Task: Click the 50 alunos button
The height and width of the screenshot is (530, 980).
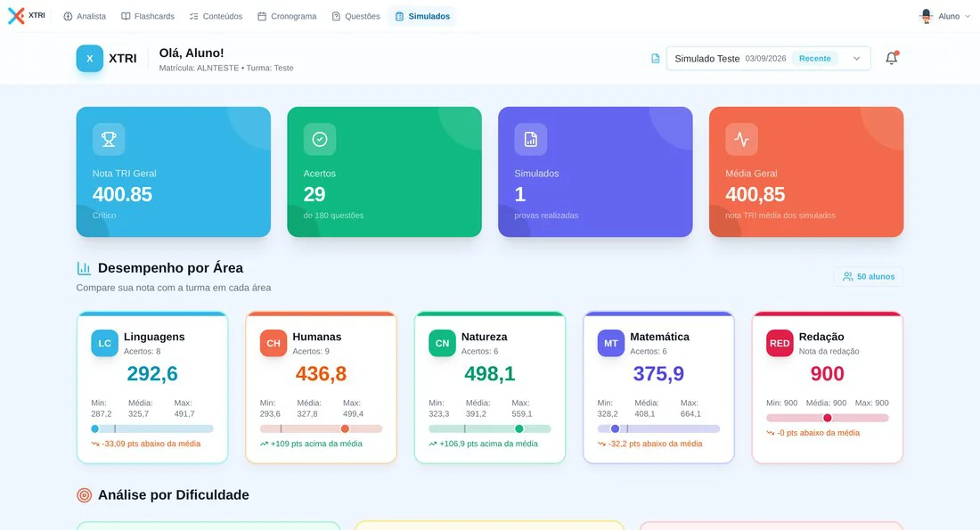Action: 868,276
